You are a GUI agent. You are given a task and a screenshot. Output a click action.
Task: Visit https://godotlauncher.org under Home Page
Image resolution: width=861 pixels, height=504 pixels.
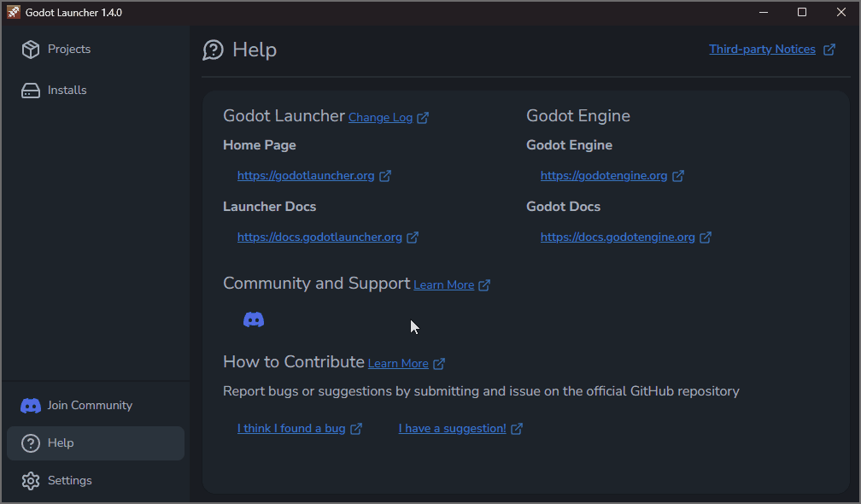(306, 175)
